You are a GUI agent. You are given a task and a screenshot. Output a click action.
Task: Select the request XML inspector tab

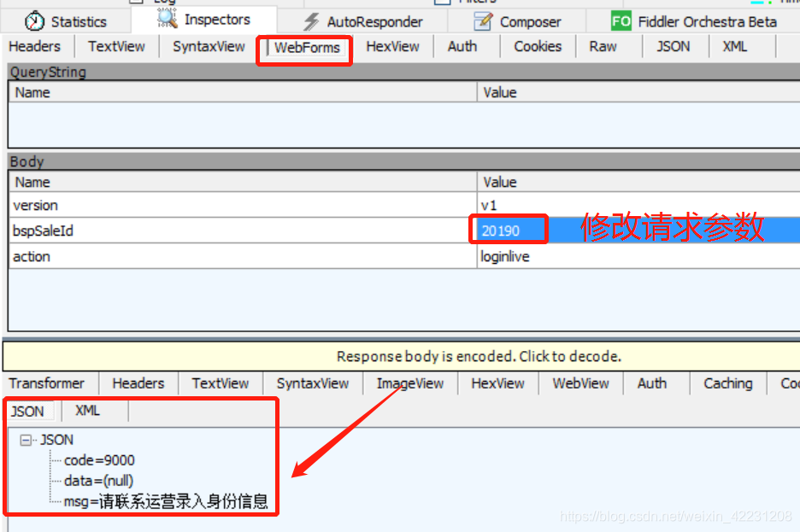click(x=735, y=46)
